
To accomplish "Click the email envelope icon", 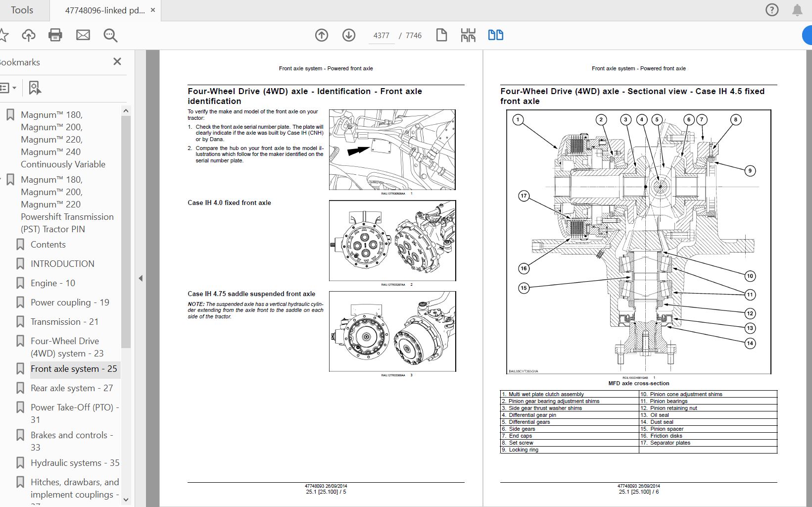I will [x=83, y=35].
